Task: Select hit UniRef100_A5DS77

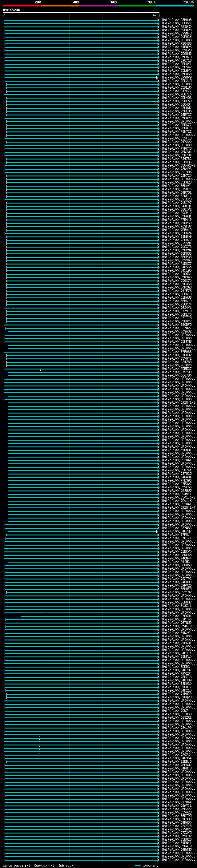Action: pos(177,125)
